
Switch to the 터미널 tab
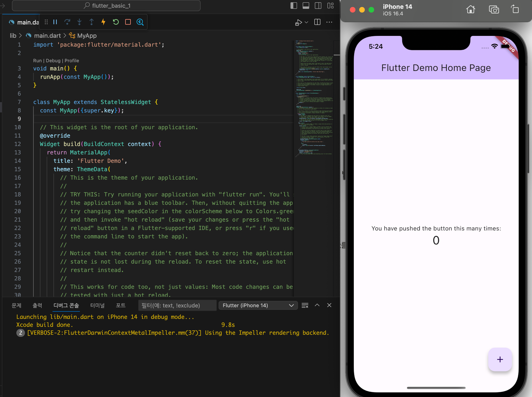(x=97, y=305)
